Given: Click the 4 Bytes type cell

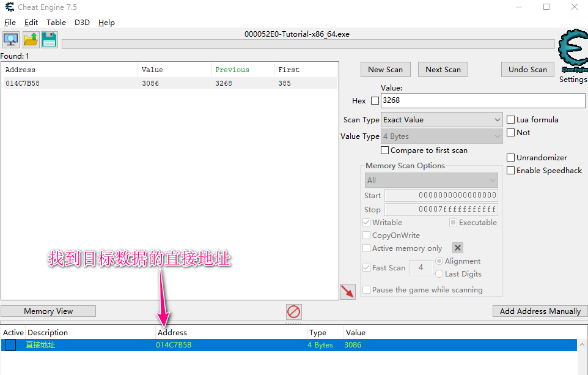Looking at the screenshot, I should click(320, 345).
